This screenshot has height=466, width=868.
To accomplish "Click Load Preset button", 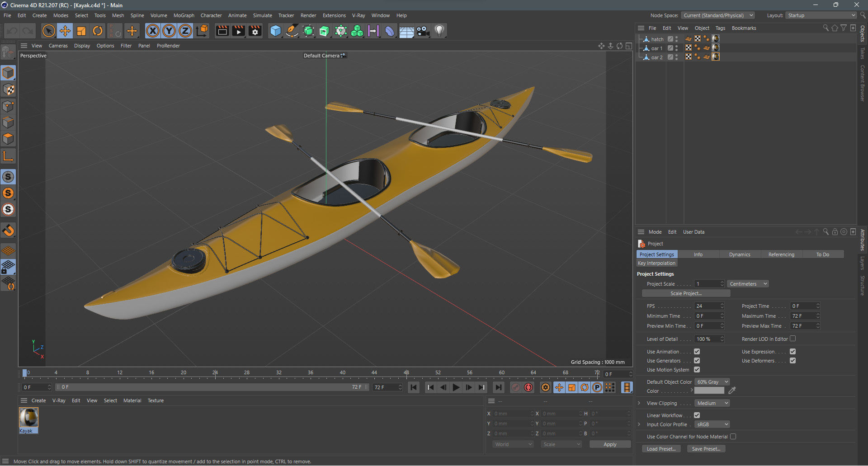I will point(661,449).
